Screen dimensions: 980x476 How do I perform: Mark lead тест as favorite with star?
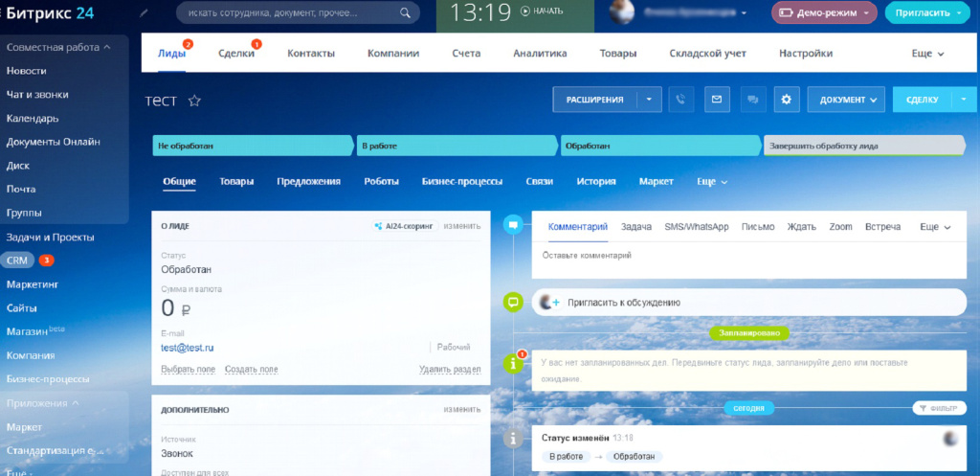pos(194,101)
